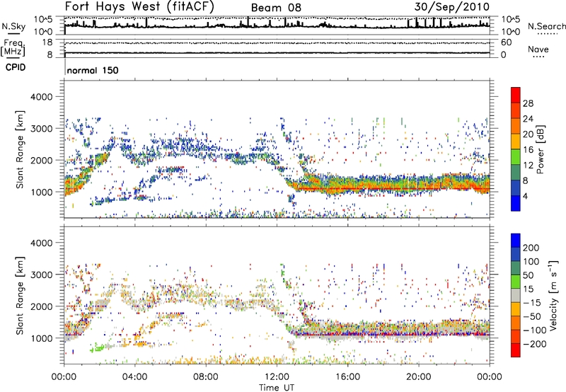This screenshot has width=566, height=392.
Task: Click the 200 label on the Velocity colorbar
Action: [x=531, y=248]
